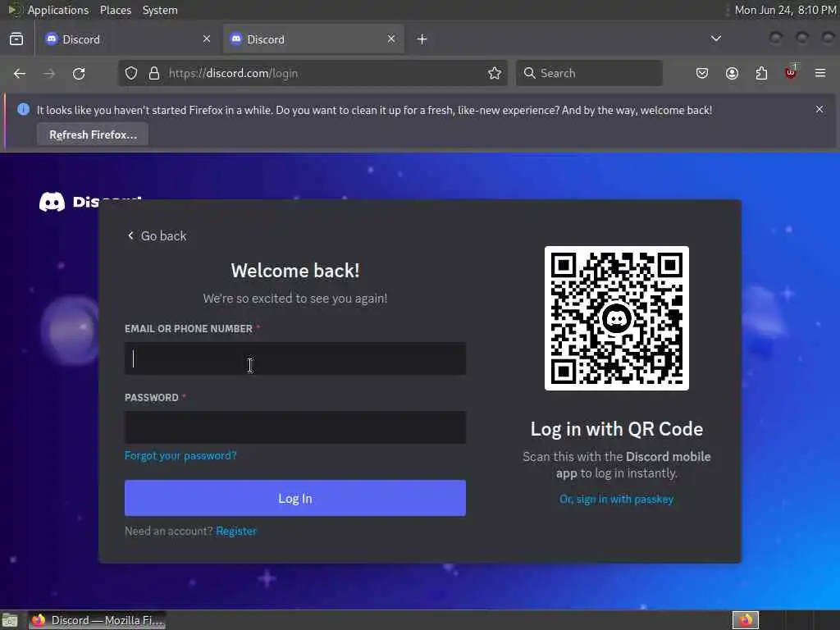Click the forward navigation arrow
The width and height of the screenshot is (840, 630).
pos(49,73)
